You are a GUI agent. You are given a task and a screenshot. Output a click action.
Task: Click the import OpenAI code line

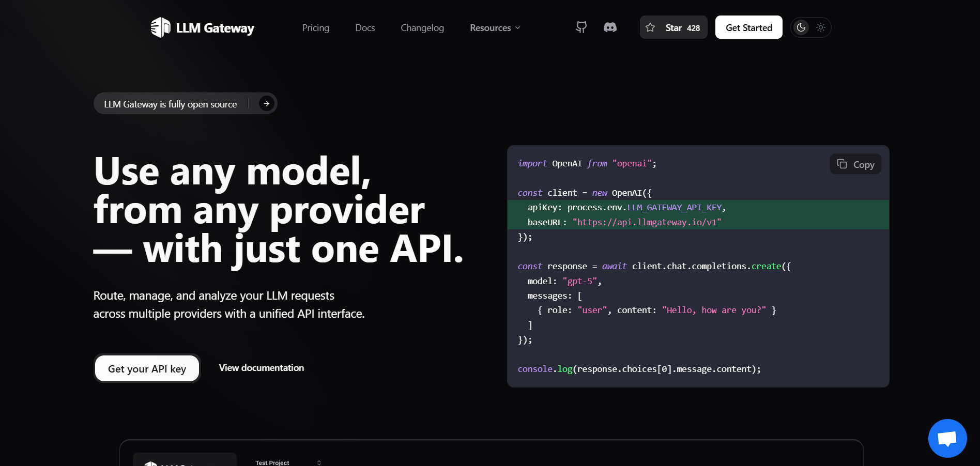(x=587, y=163)
